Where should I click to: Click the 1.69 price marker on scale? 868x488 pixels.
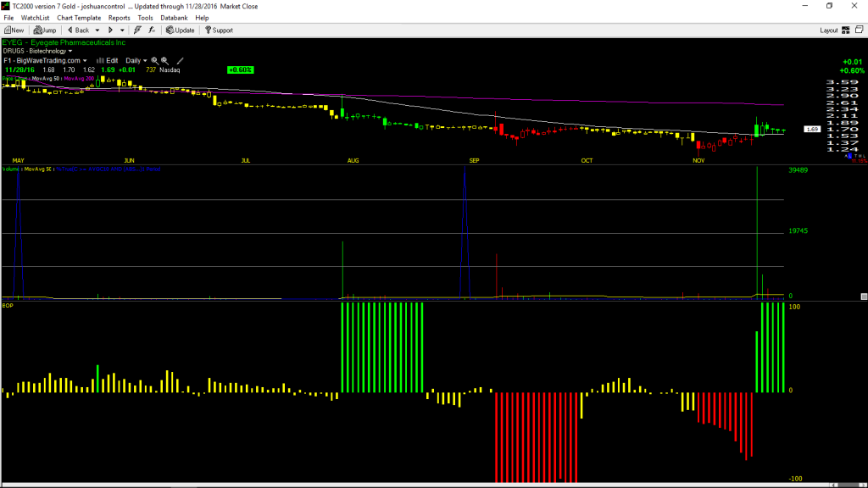point(812,129)
